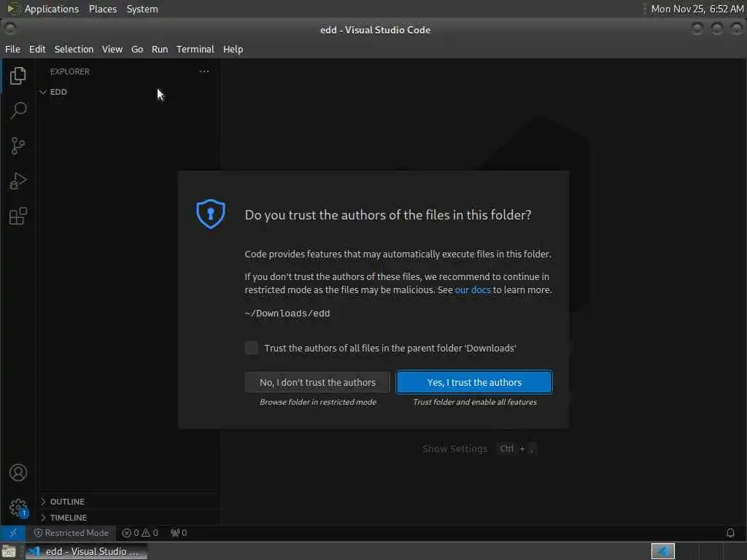Screen dimensions: 747x560
Task: Open the Accounts icon in activity bar
Action: 18,472
